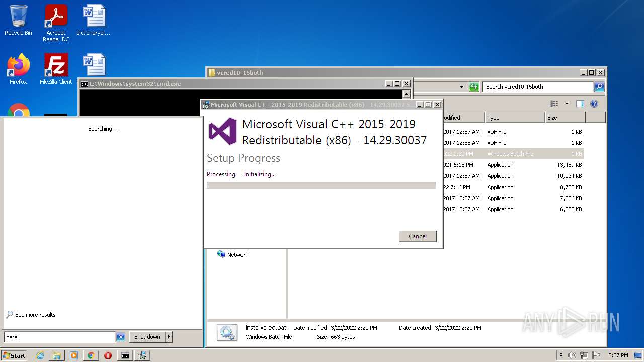
Task: Open Windows Explorer taskbar icon
Action: [57, 355]
